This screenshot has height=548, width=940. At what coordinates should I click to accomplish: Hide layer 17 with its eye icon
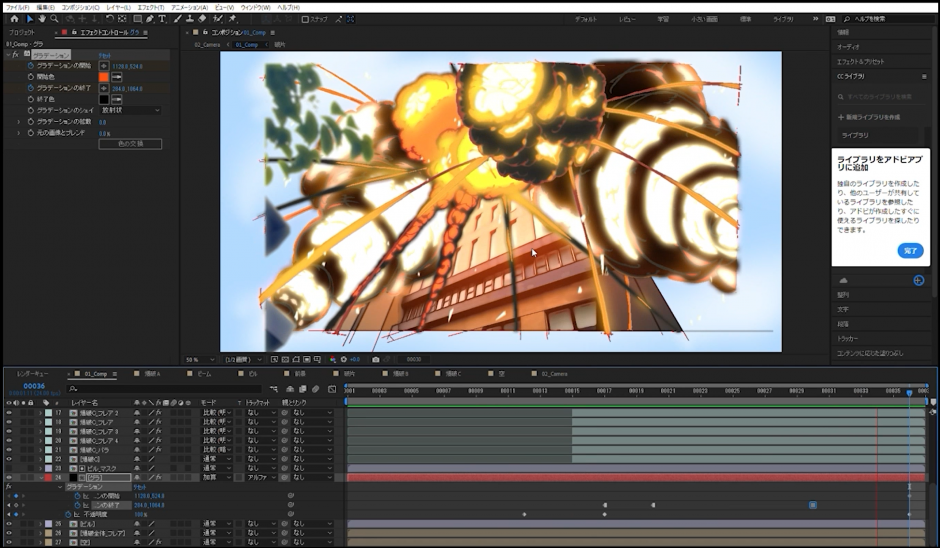tap(9, 413)
